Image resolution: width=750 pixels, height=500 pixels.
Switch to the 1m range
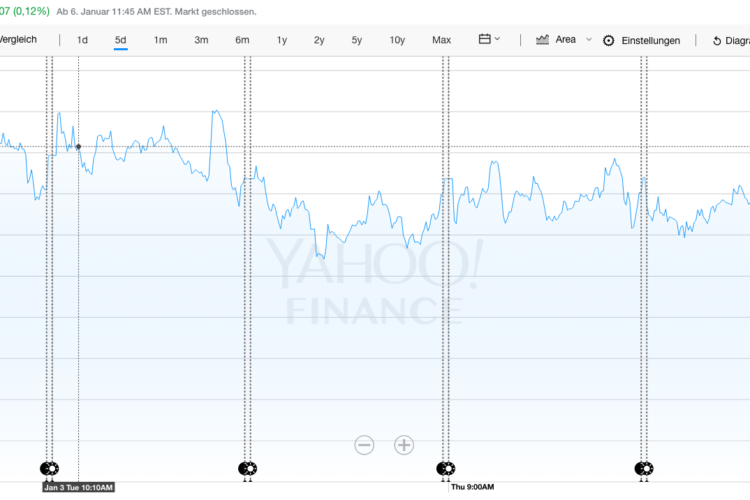pos(160,40)
